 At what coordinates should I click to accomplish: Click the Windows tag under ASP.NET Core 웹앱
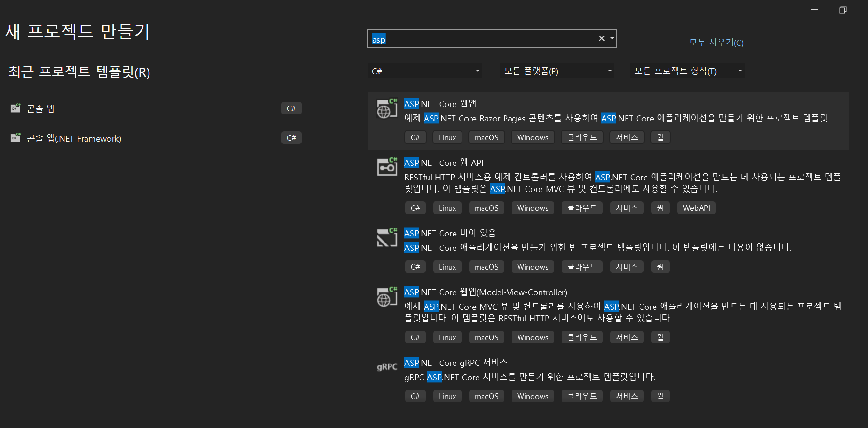pos(533,137)
